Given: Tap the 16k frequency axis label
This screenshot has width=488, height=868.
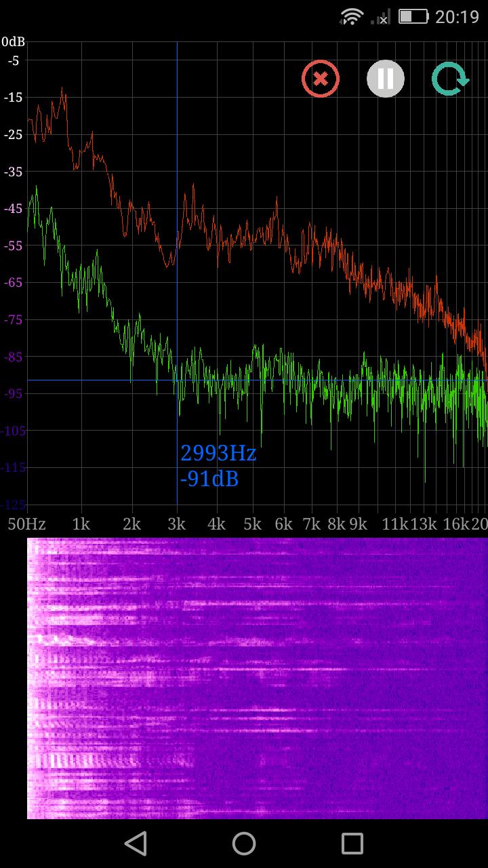Looking at the screenshot, I should [x=457, y=524].
